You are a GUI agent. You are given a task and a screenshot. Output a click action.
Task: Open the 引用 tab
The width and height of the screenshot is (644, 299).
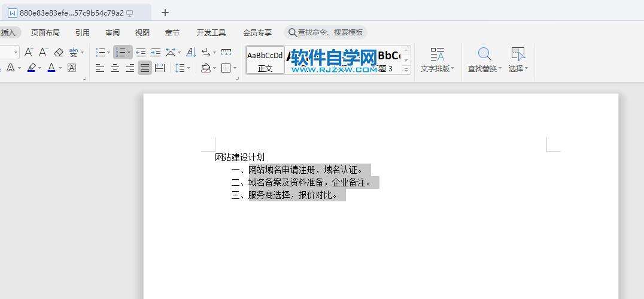83,32
